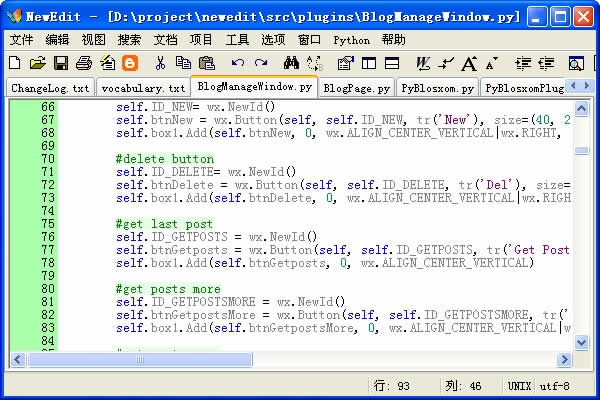Click the New file icon
The width and height of the screenshot is (600, 400).
(16, 63)
